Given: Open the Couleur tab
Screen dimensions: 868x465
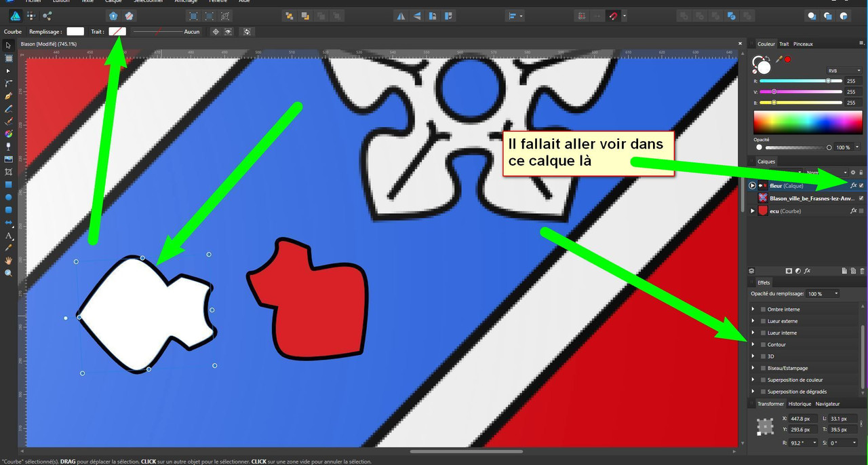Looking at the screenshot, I should click(766, 44).
